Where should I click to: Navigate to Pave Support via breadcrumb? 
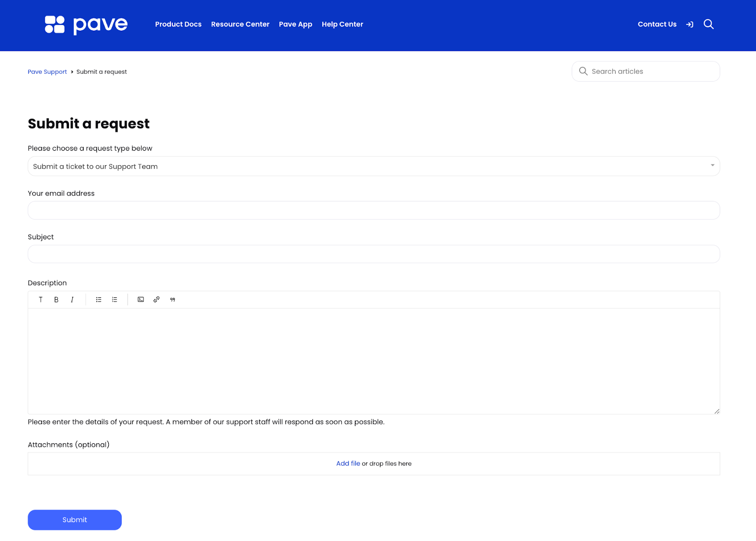pyautogui.click(x=47, y=72)
